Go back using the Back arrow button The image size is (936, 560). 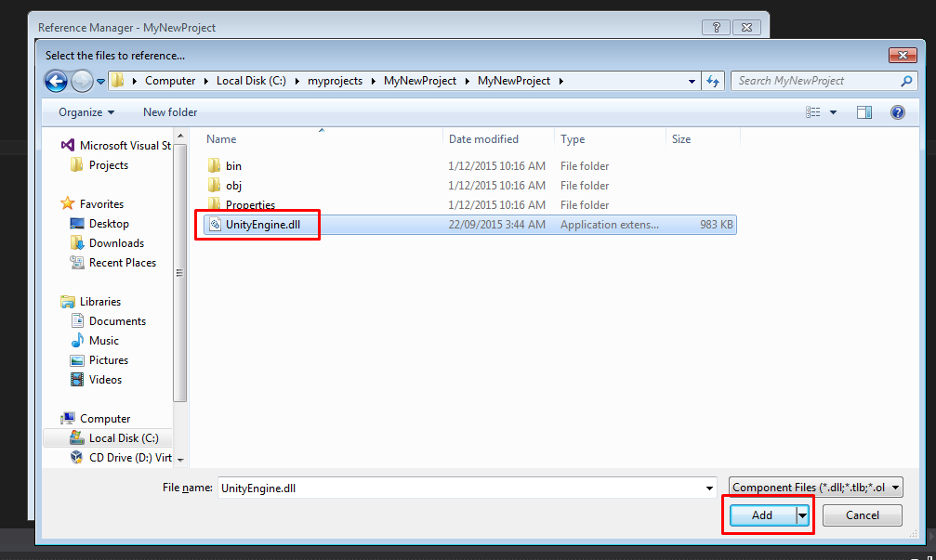click(x=56, y=81)
